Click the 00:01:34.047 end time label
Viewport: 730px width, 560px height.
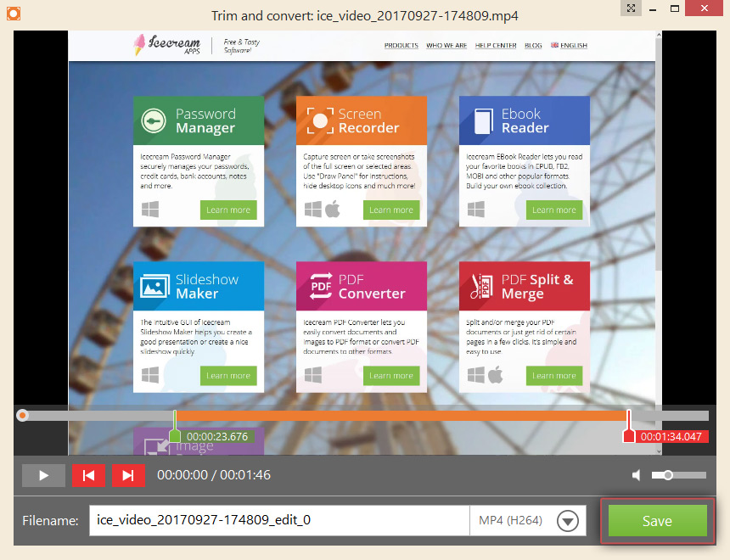[x=671, y=437]
